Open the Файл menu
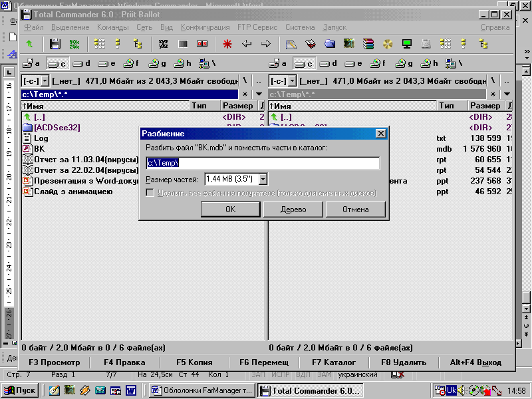532x399 pixels. pos(34,27)
